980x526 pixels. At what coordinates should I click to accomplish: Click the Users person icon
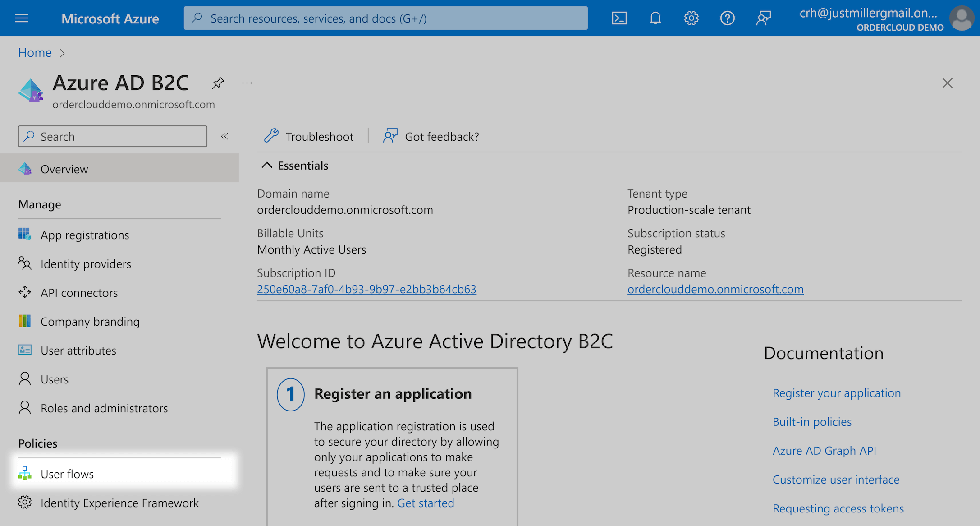tap(25, 378)
